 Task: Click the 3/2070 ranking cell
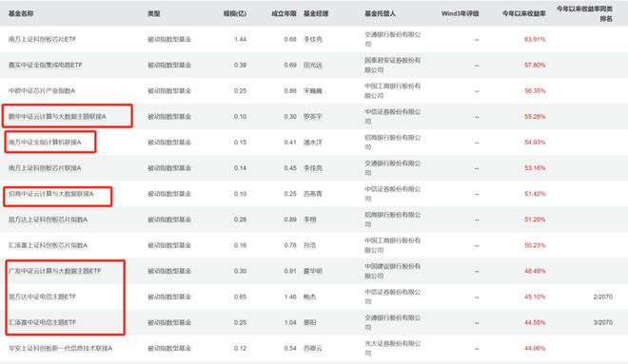coord(602,322)
